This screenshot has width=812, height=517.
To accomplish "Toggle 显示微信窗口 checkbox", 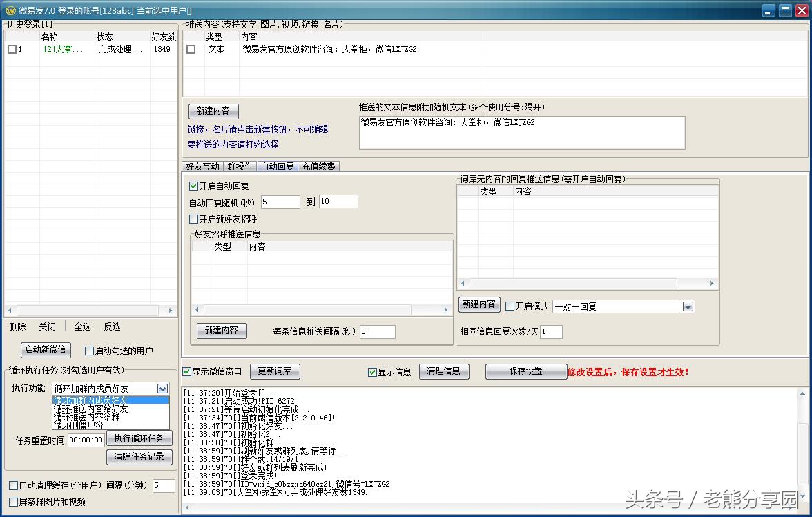I will 187,371.
